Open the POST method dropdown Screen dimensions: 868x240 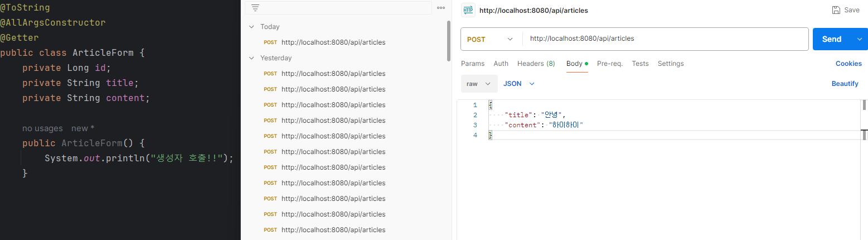pyautogui.click(x=491, y=39)
